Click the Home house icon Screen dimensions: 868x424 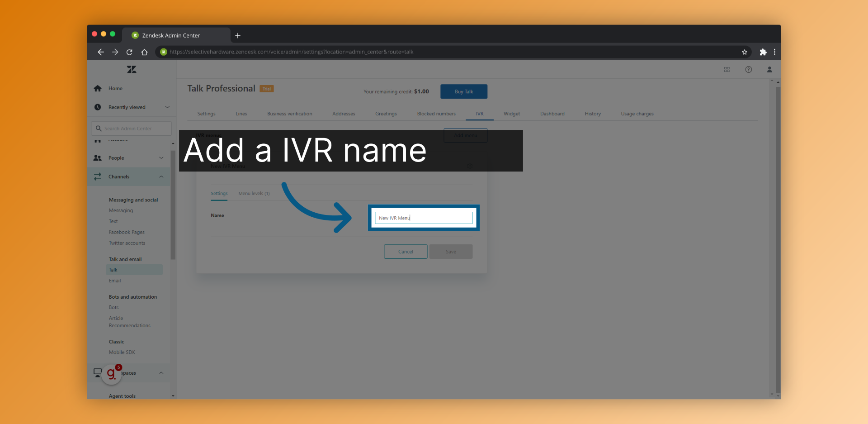coord(98,88)
